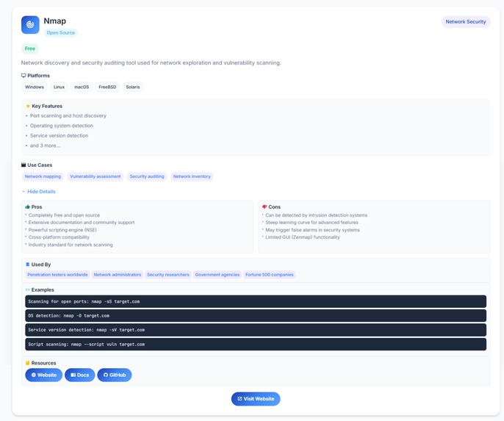This screenshot has width=504, height=421.
Task: Click 'Steep learning curve for advanced features'
Action: pyautogui.click(x=312, y=223)
